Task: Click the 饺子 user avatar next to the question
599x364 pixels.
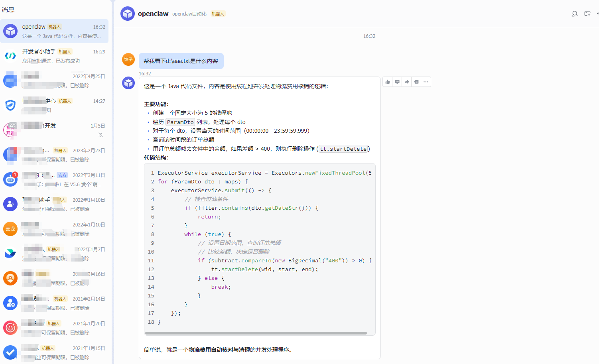Action: click(128, 59)
